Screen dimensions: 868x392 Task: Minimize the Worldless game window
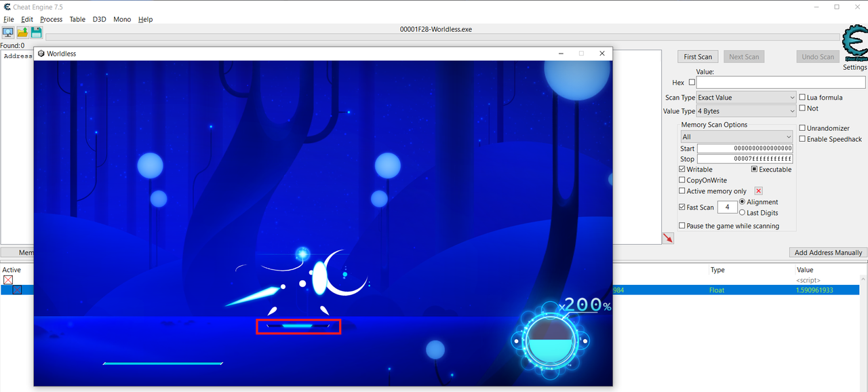click(561, 54)
